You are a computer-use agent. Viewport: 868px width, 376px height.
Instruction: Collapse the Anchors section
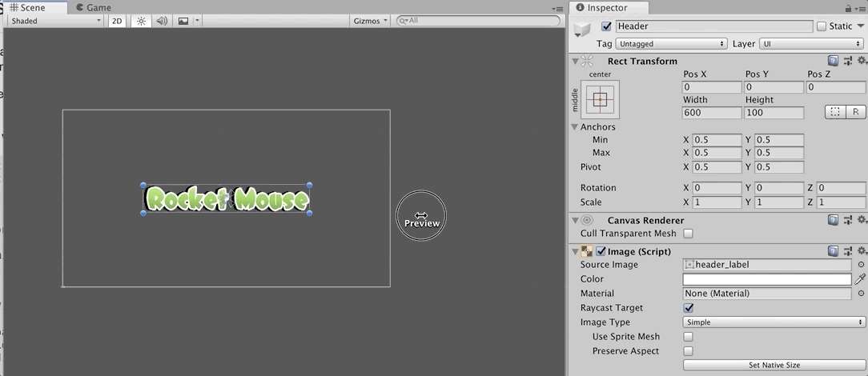click(x=575, y=127)
